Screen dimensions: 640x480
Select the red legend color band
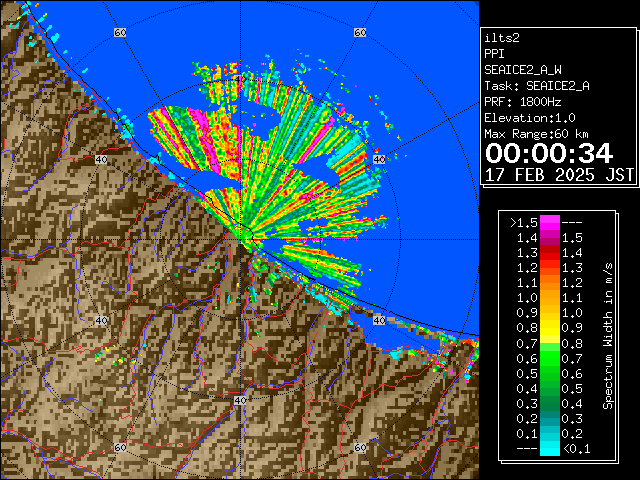pos(550,253)
